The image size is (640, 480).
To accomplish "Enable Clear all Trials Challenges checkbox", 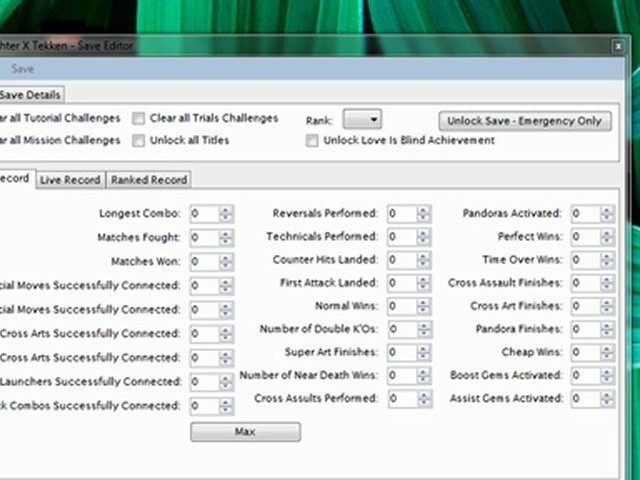I will click(138, 119).
